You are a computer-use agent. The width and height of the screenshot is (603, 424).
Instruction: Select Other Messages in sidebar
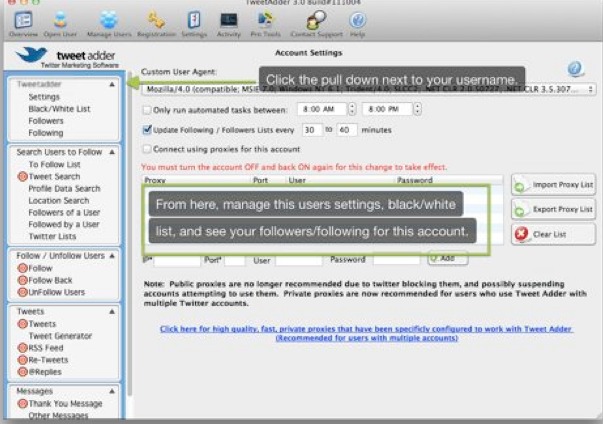(58, 415)
